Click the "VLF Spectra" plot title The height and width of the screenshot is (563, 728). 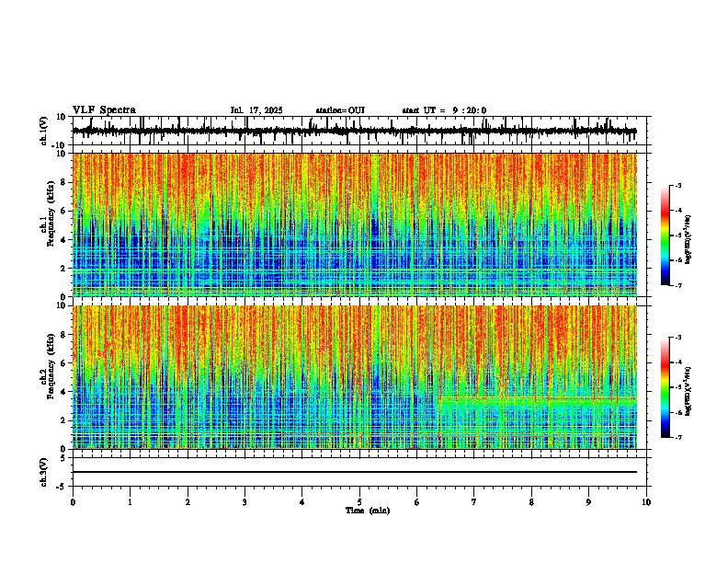104,110
